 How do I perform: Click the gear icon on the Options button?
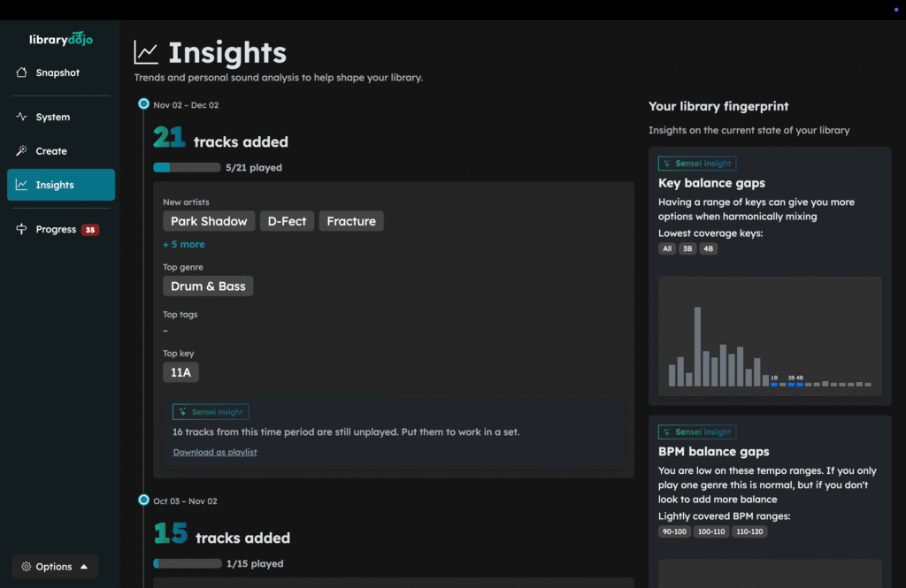[x=24, y=566]
